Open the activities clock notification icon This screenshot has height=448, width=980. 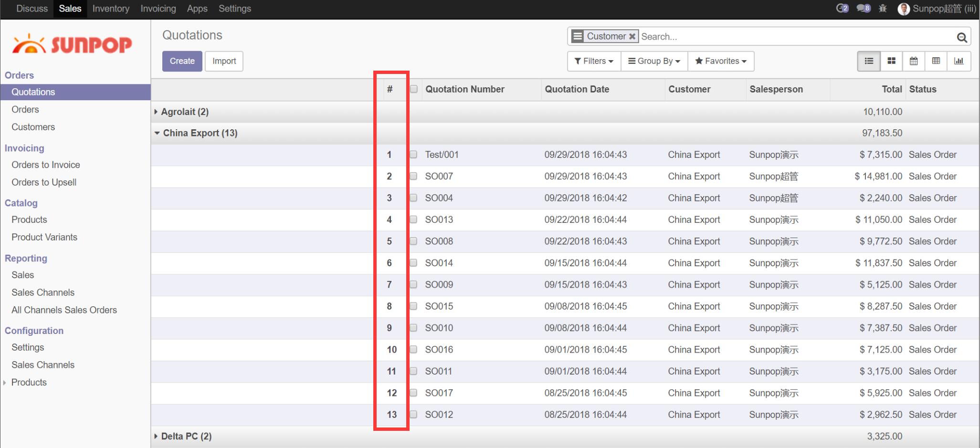coord(843,8)
